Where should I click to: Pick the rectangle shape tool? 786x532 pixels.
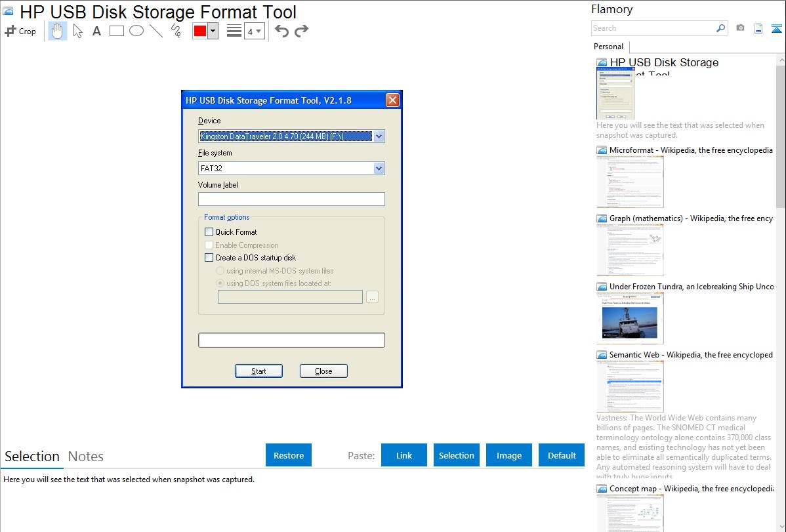click(x=116, y=31)
